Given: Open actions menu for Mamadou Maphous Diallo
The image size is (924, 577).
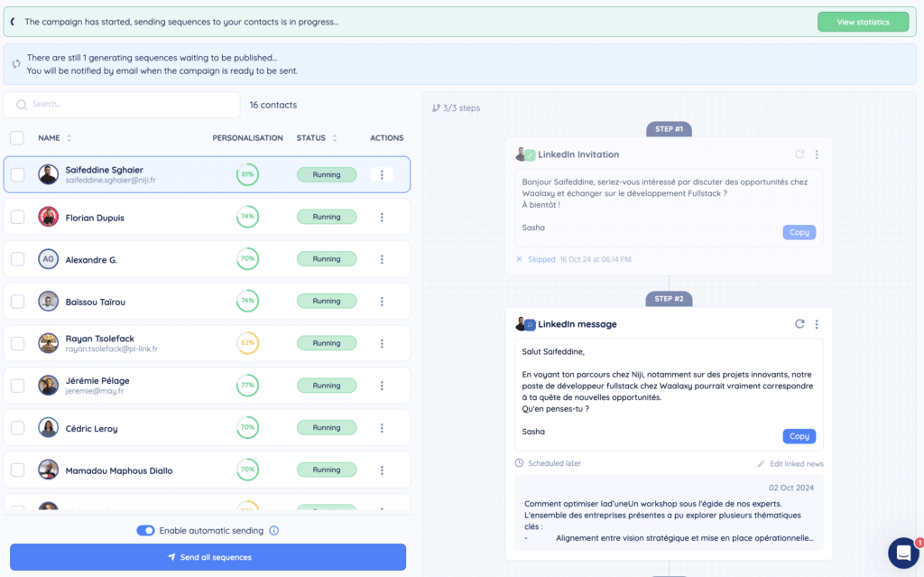Looking at the screenshot, I should click(382, 470).
